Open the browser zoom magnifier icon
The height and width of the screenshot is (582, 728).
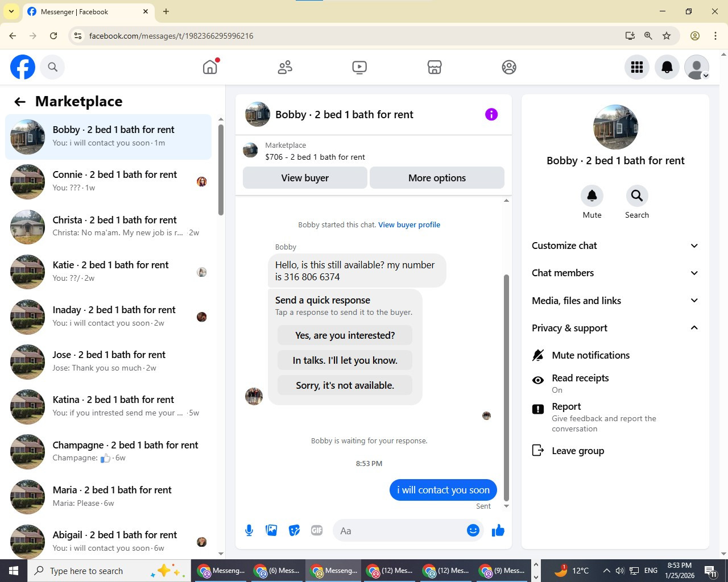pyautogui.click(x=648, y=36)
